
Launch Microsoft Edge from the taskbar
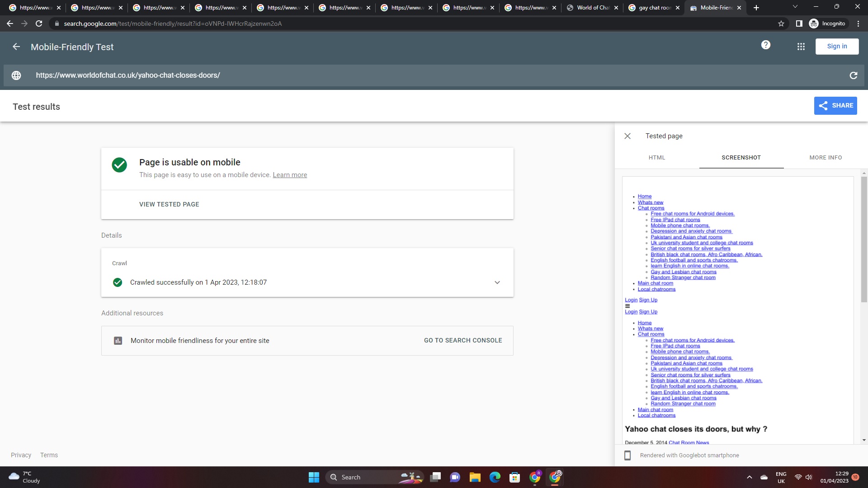pos(495,477)
